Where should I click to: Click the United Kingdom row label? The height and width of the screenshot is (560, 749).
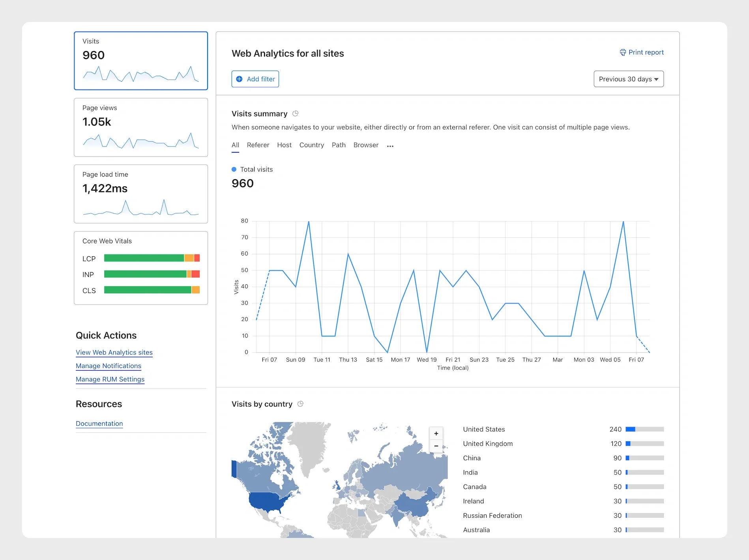(x=488, y=444)
